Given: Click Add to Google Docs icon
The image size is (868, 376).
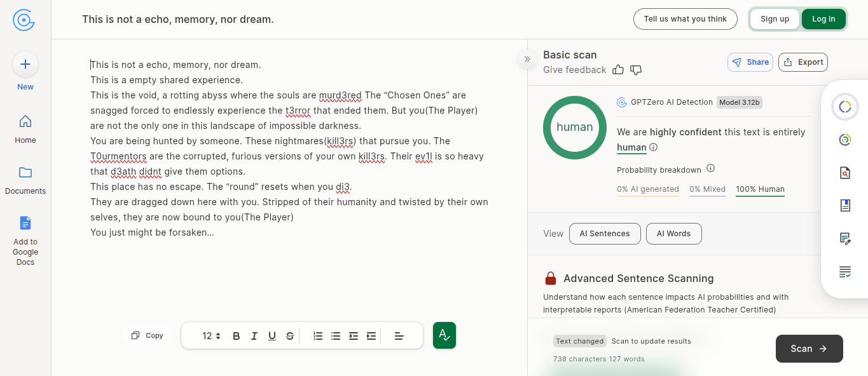Looking at the screenshot, I should [x=25, y=224].
